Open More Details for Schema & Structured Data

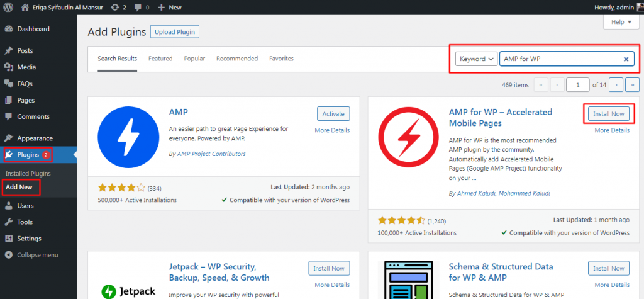pyautogui.click(x=612, y=285)
